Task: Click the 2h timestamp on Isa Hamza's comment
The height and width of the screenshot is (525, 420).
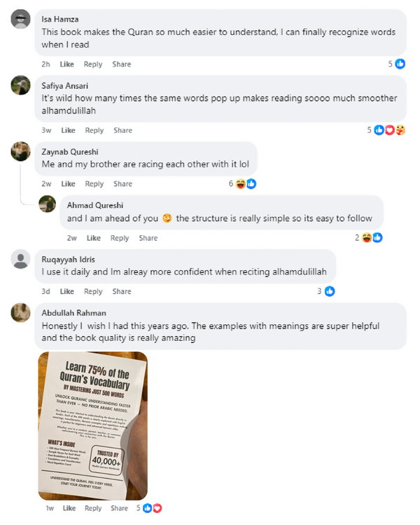Action: pyautogui.click(x=45, y=64)
